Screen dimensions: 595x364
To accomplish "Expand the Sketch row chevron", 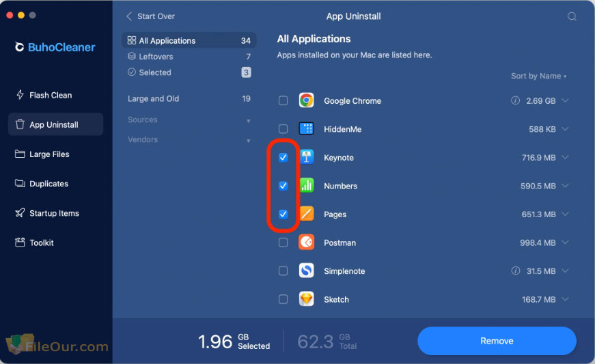I will [x=565, y=299].
